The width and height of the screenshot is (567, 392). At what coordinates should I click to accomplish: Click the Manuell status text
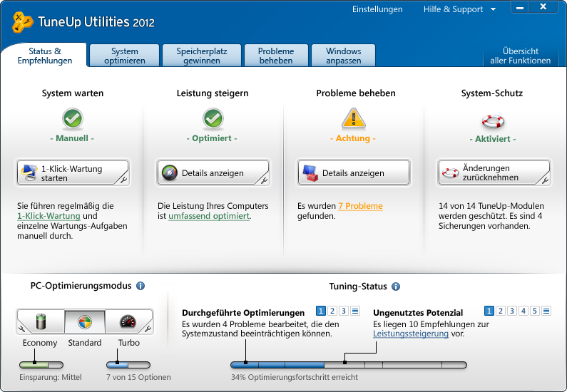[x=72, y=138]
